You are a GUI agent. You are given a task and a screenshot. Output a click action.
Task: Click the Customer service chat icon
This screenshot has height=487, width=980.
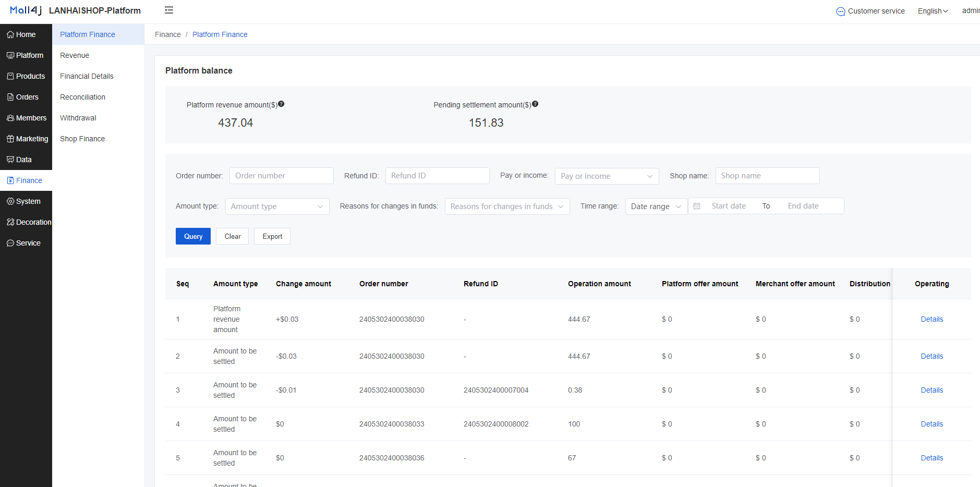(841, 11)
